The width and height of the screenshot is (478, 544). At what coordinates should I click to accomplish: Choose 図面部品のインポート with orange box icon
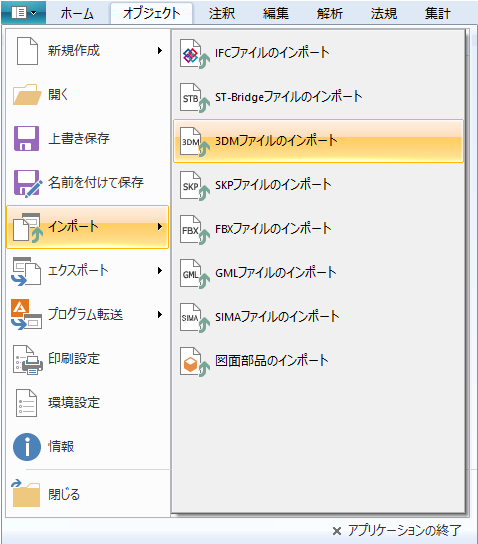318,361
